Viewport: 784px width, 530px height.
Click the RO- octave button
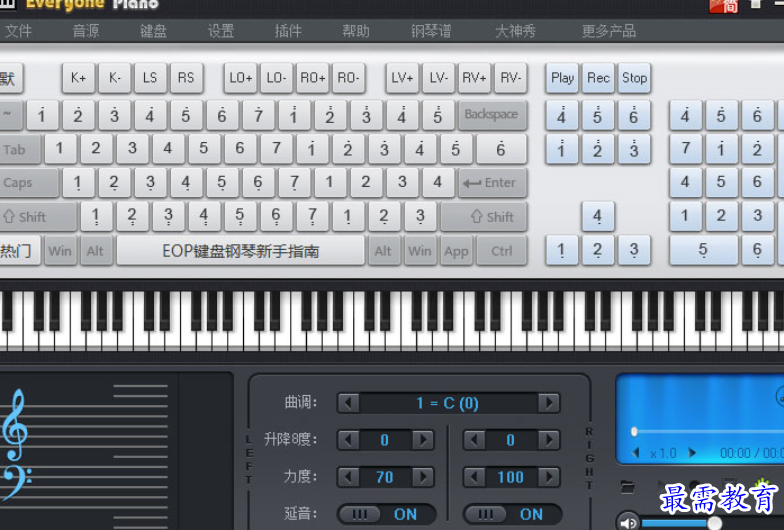348,78
